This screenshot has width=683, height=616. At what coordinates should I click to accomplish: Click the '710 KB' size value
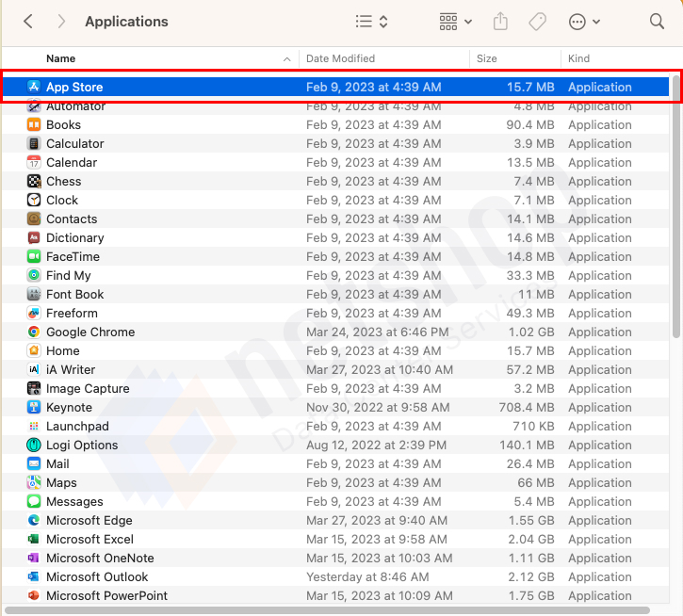533,426
